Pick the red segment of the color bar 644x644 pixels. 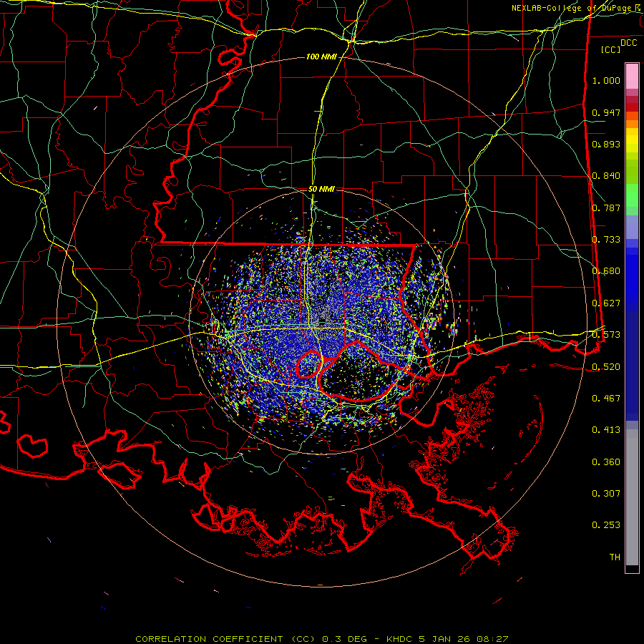click(x=632, y=107)
